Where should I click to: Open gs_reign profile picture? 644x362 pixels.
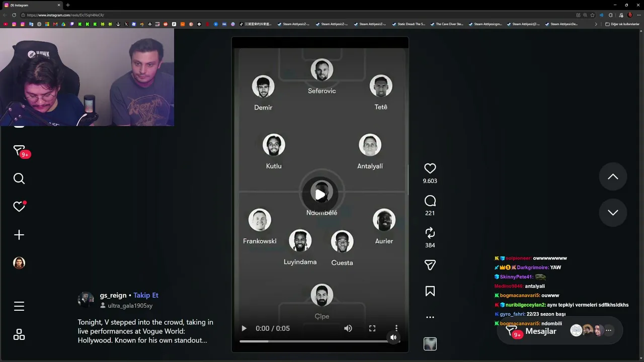click(x=86, y=300)
